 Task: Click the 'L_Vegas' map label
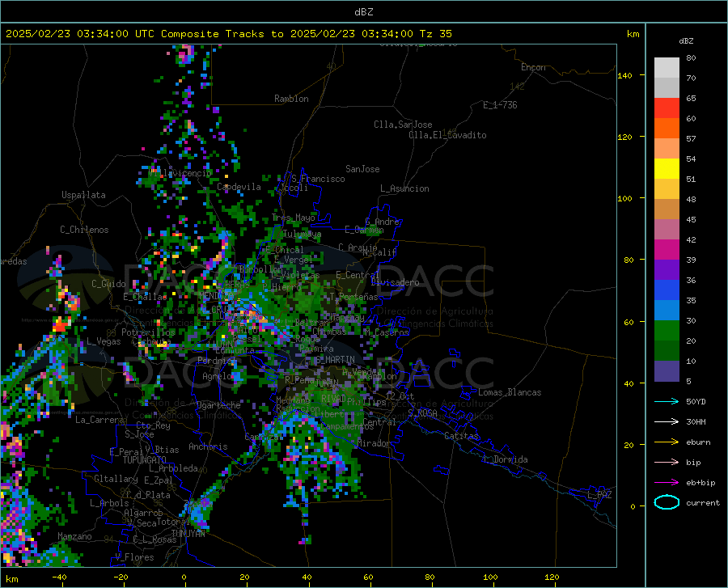[x=104, y=341]
